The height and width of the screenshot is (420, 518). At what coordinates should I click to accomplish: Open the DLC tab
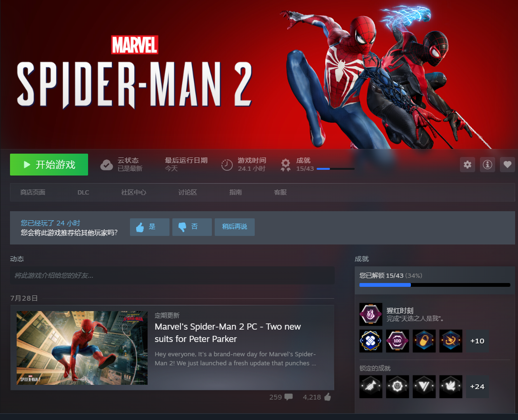[x=83, y=192]
